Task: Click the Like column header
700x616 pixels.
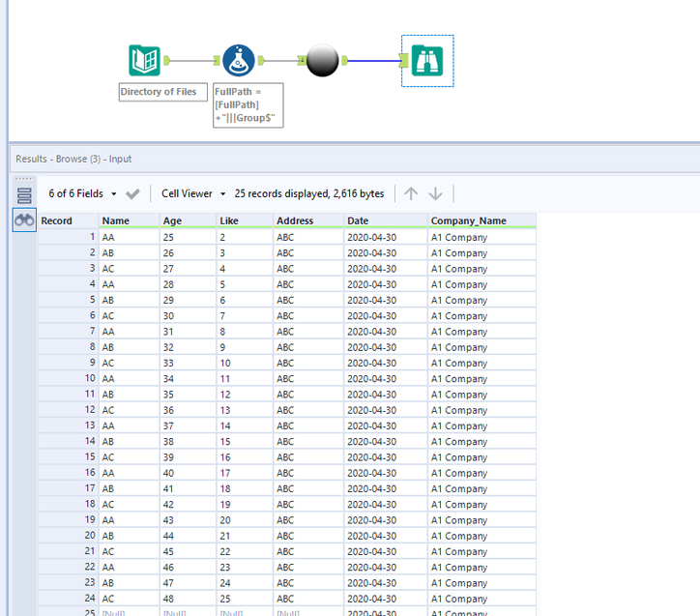Action: click(x=229, y=220)
